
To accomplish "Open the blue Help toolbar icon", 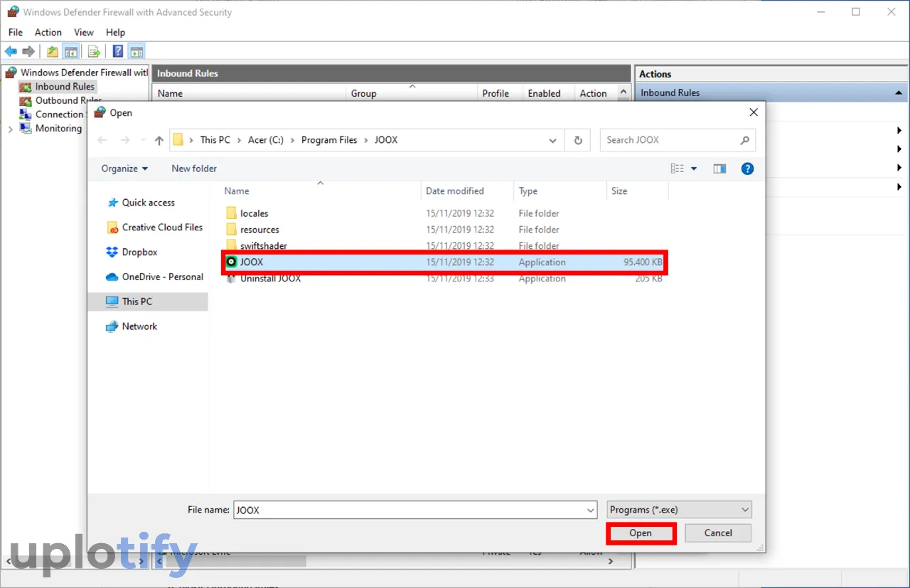I will (x=118, y=51).
